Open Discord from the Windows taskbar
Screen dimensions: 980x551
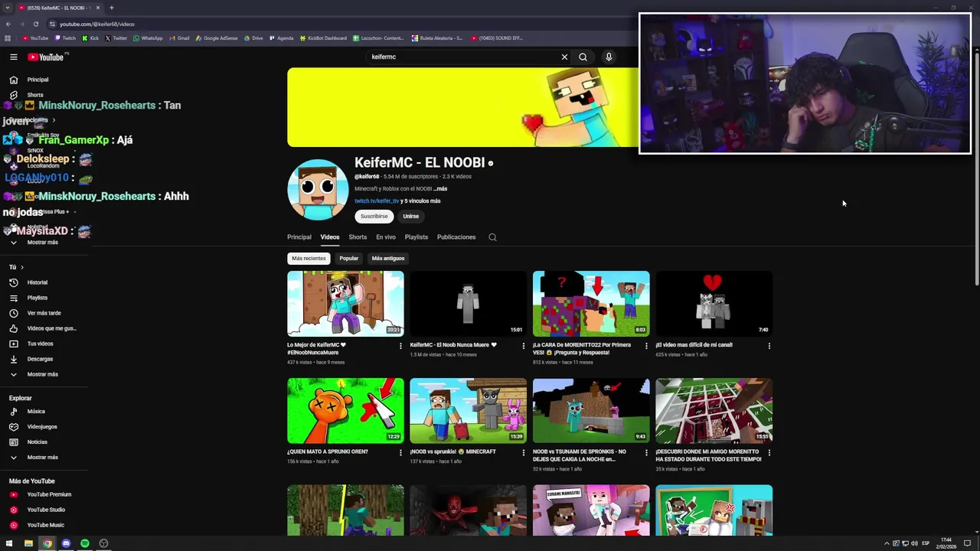(66, 543)
